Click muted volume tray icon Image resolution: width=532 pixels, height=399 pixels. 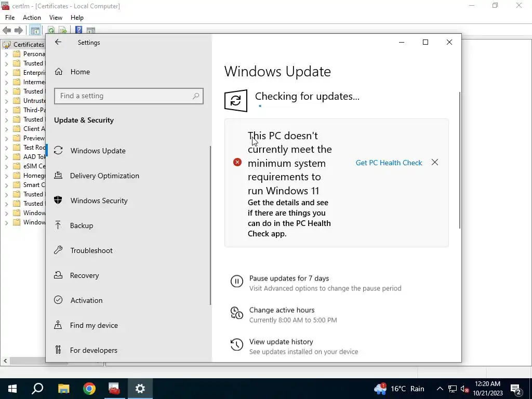[465, 389]
